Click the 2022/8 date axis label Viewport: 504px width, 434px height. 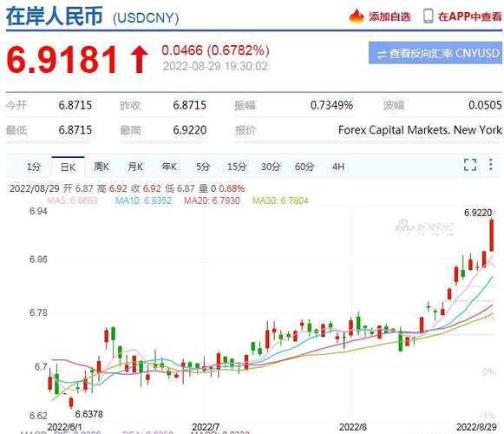[x=352, y=427]
